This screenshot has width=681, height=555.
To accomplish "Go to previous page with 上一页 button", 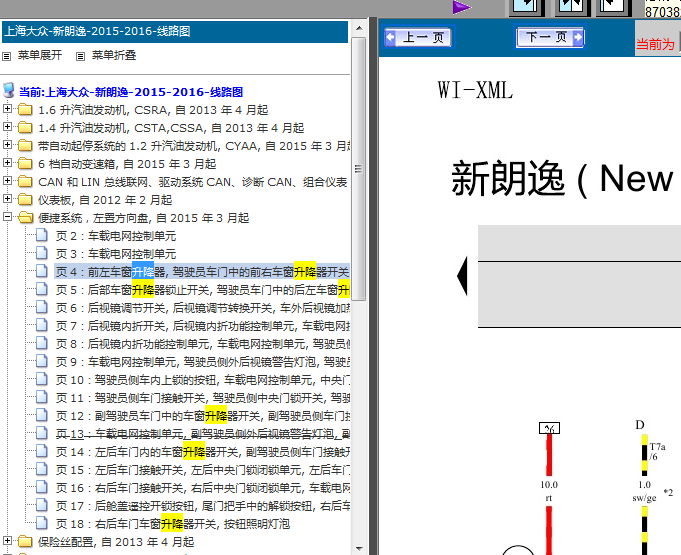I will pyautogui.click(x=418, y=37).
